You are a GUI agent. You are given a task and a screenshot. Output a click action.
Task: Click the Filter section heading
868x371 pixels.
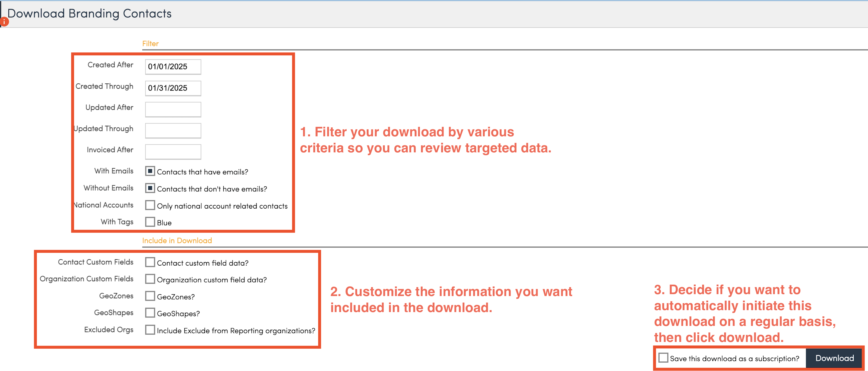[150, 43]
